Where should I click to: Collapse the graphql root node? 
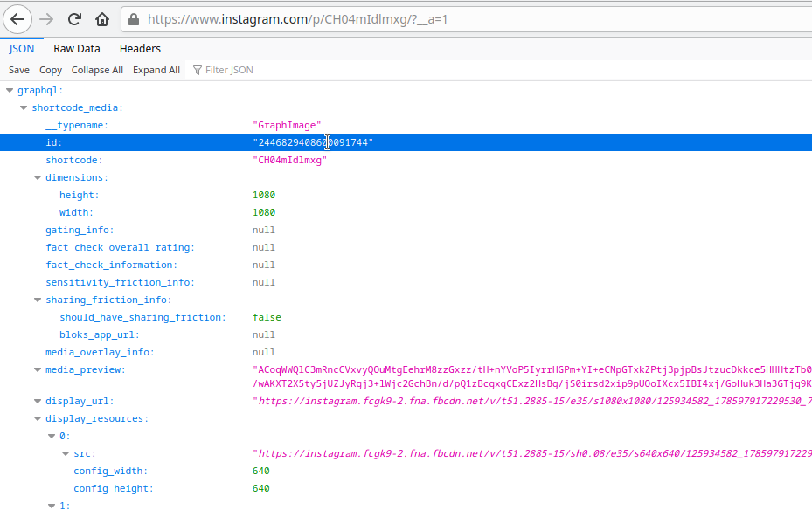[x=10, y=90]
